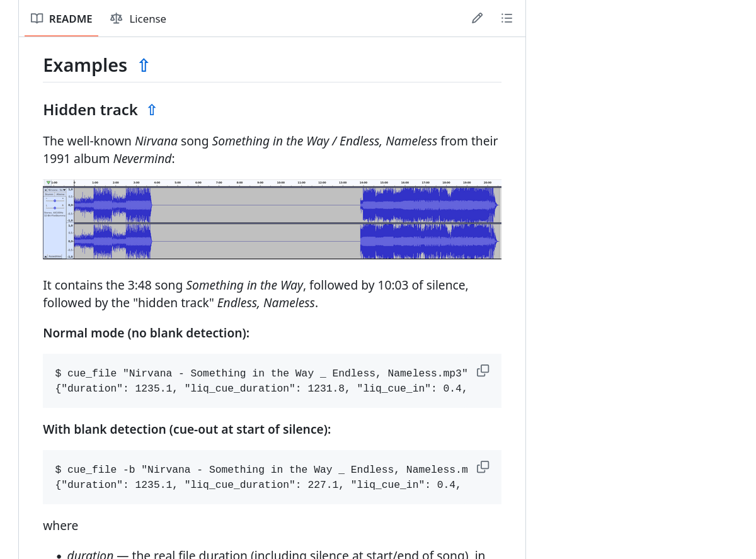
Task: Click the 14:00 mark on the timeline ruler
Action: tap(364, 183)
